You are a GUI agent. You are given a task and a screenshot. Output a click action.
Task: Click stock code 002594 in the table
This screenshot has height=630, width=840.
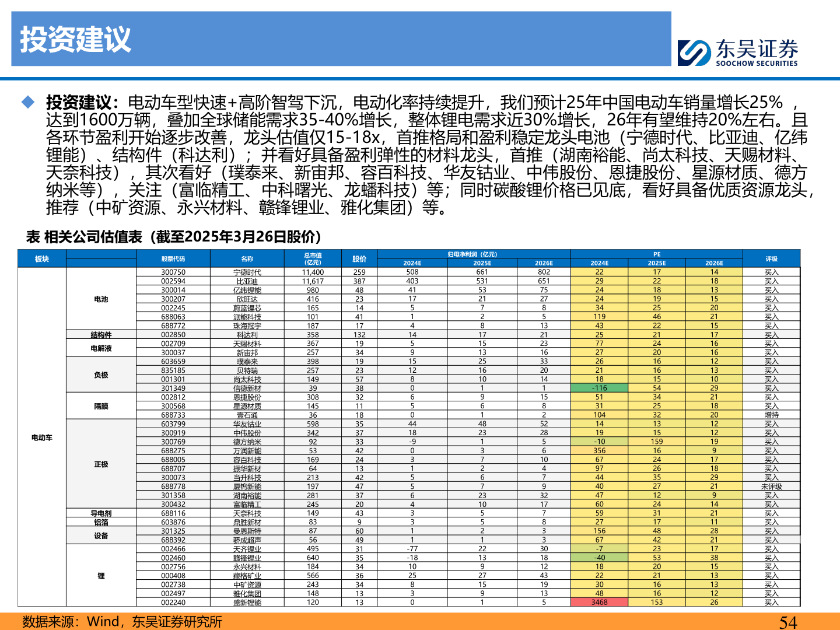tap(173, 281)
